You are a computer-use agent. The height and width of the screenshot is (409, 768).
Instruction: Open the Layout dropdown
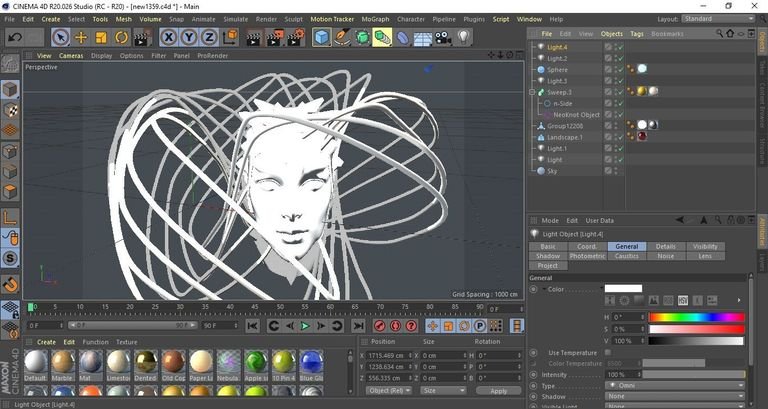[718, 19]
